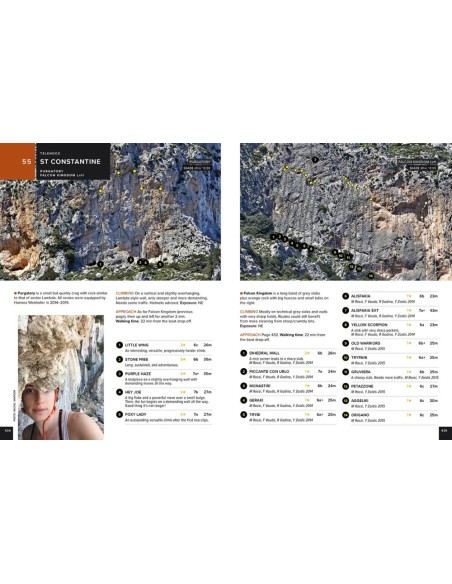Open the Purgatory crag photo on left page
Image resolution: width=452 pixels, height=584 pixels.
pyautogui.click(x=110, y=212)
